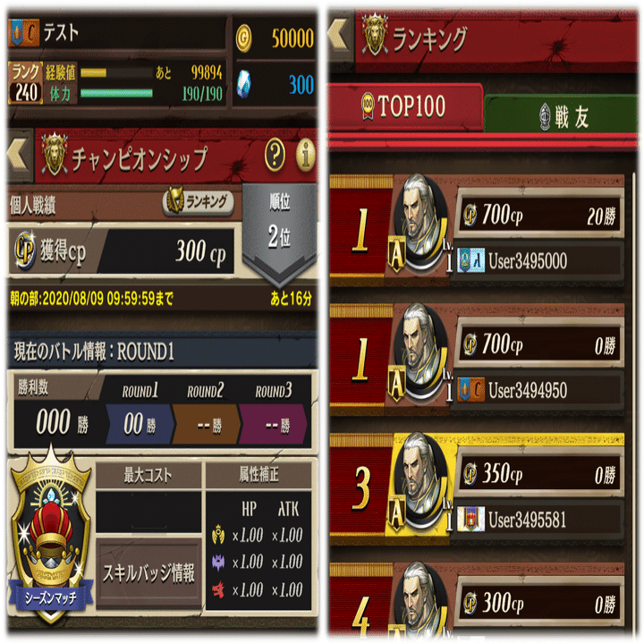Open スキルバッジ情報 button

tap(148, 573)
